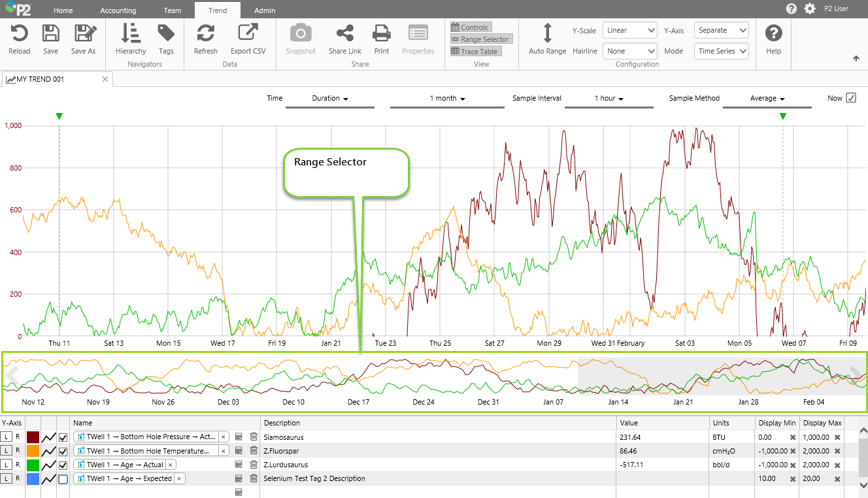This screenshot has height=498, width=868.
Task: Delete the Z.Fluorspar trace row
Action: [x=254, y=451]
